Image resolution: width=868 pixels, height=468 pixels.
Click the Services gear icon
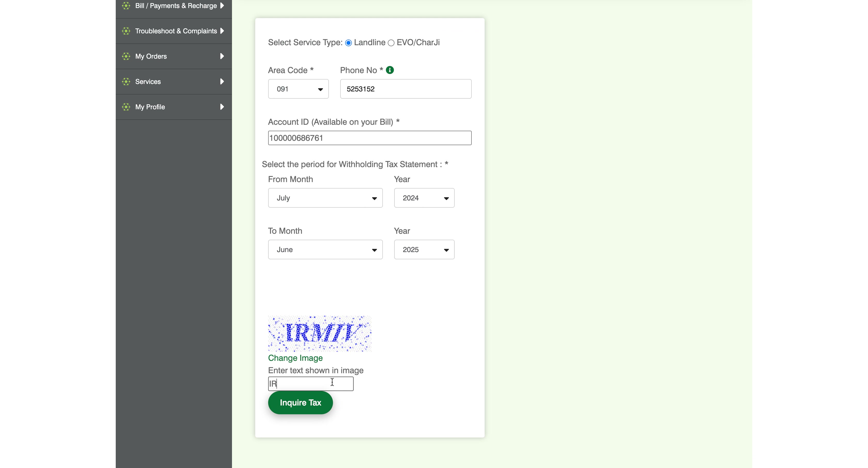pyautogui.click(x=126, y=82)
